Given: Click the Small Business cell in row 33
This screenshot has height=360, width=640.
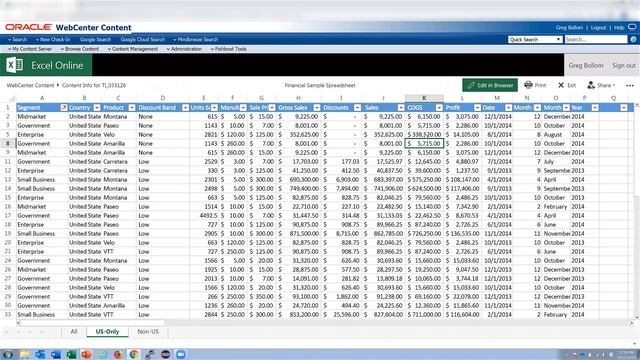Looking at the screenshot, I should click(x=42, y=314).
